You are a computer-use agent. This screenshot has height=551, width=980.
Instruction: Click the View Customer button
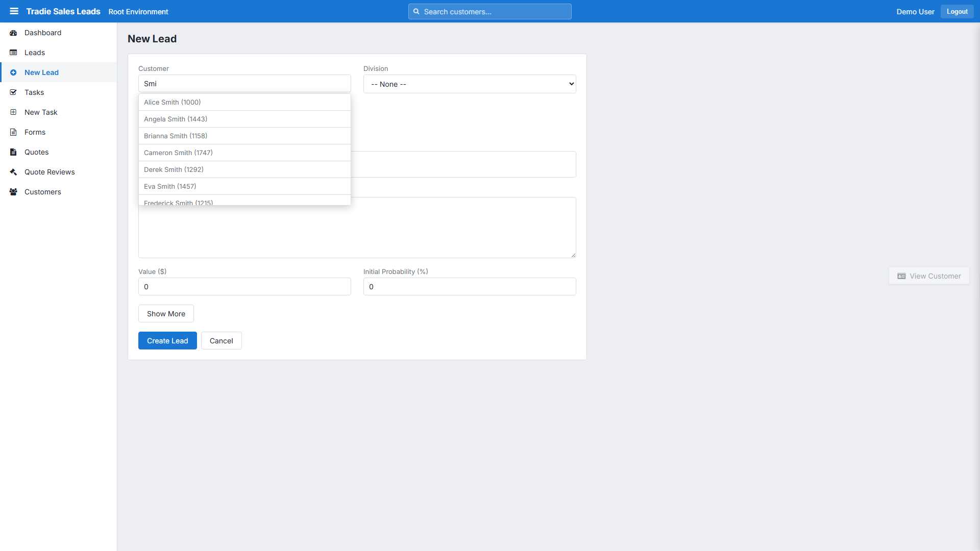point(929,276)
